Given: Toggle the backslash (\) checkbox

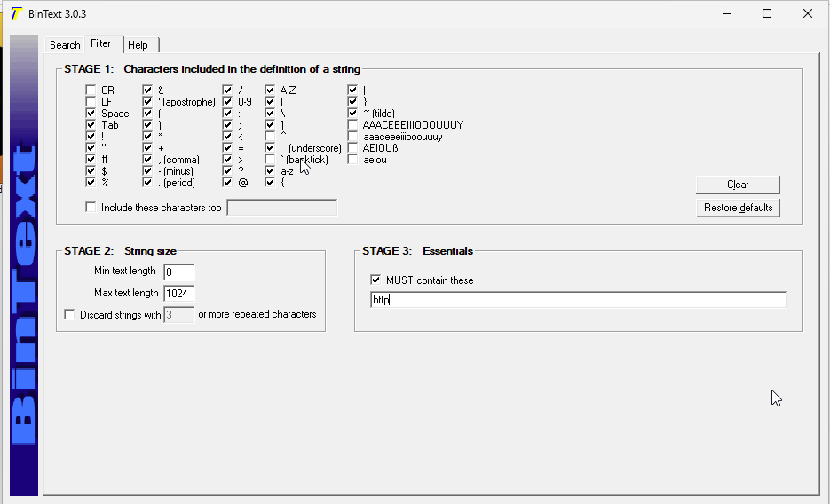Looking at the screenshot, I should click(270, 114).
